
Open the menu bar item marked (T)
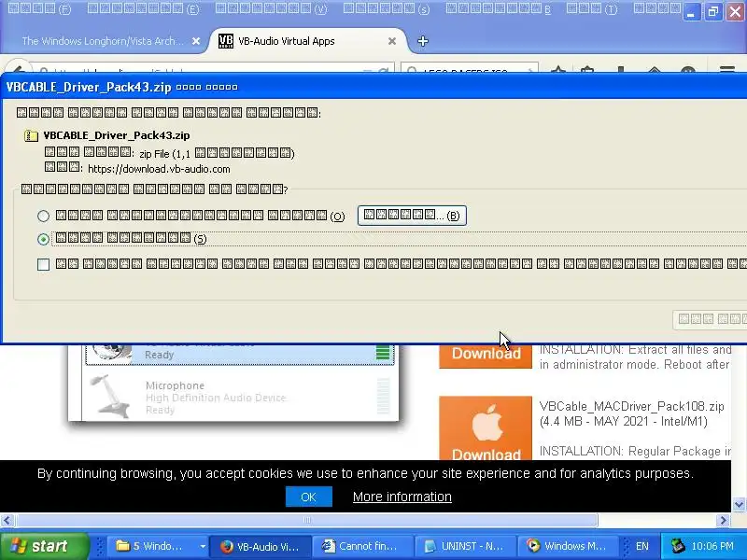592,8
